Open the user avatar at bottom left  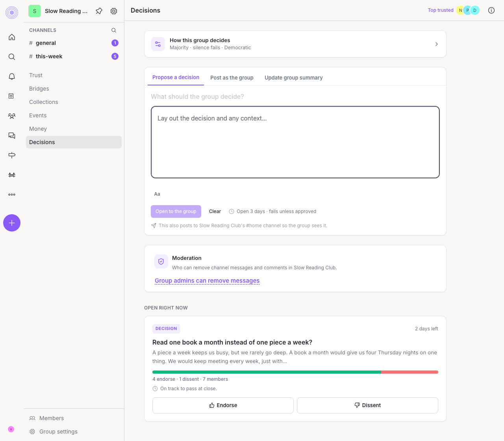tap(11, 429)
